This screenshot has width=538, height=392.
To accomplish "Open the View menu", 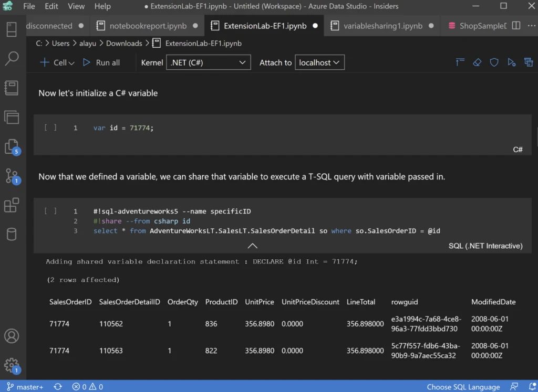I will pos(76,6).
